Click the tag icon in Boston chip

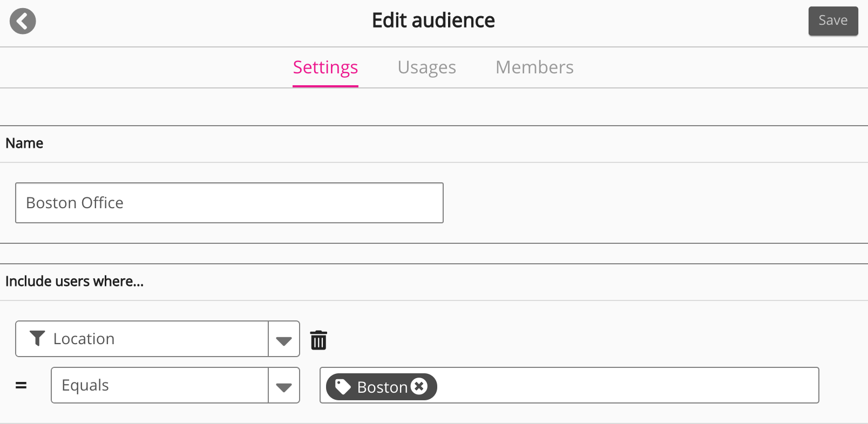point(343,387)
